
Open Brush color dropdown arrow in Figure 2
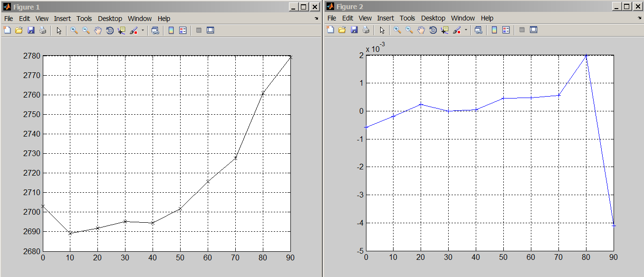466,30
